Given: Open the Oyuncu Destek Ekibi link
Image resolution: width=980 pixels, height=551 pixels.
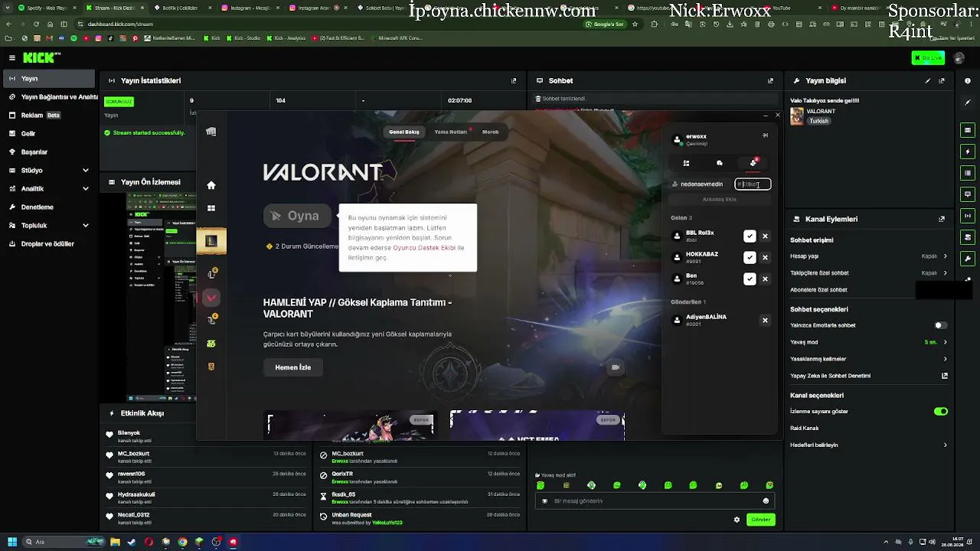Looking at the screenshot, I should 424,248.
